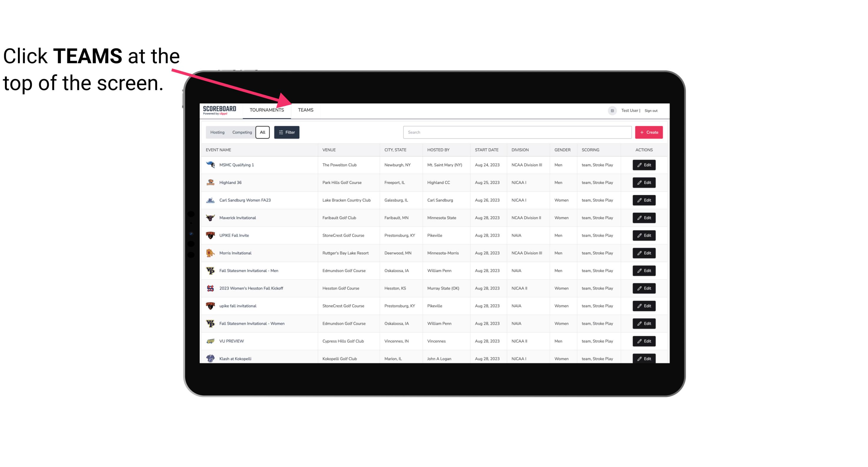Click the TOURNAMENTS navigation tab
The width and height of the screenshot is (868, 467).
pyautogui.click(x=267, y=110)
